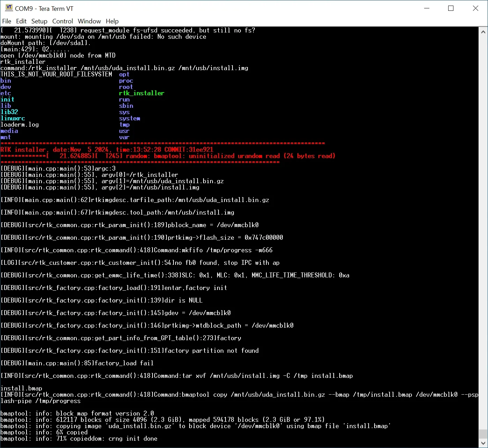Open the Window menu
Image resolution: width=488 pixels, height=448 pixels.
point(89,21)
